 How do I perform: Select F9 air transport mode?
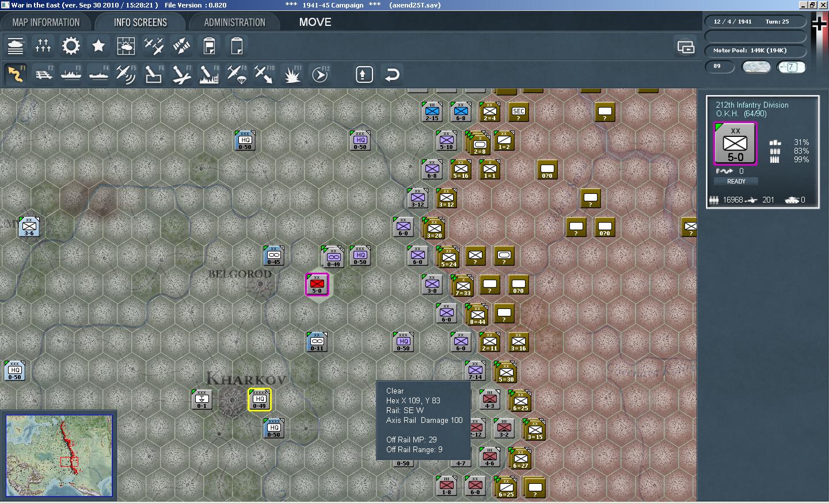(237, 74)
